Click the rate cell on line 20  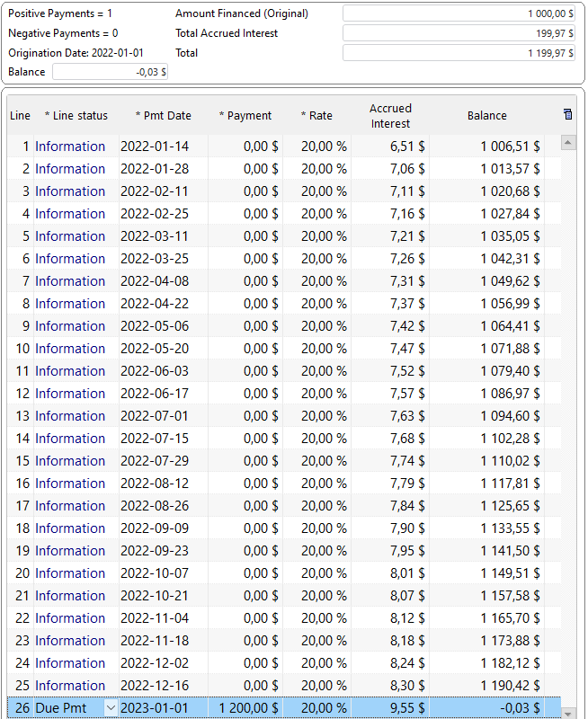pos(323,573)
